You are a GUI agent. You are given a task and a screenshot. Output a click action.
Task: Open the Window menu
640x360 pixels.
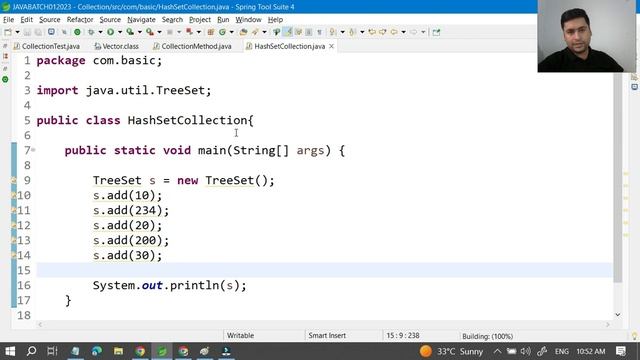248,20
